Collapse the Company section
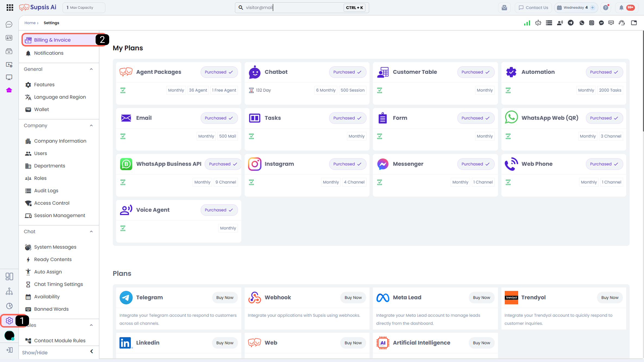Screen dimensions: 644x362 click(91, 126)
